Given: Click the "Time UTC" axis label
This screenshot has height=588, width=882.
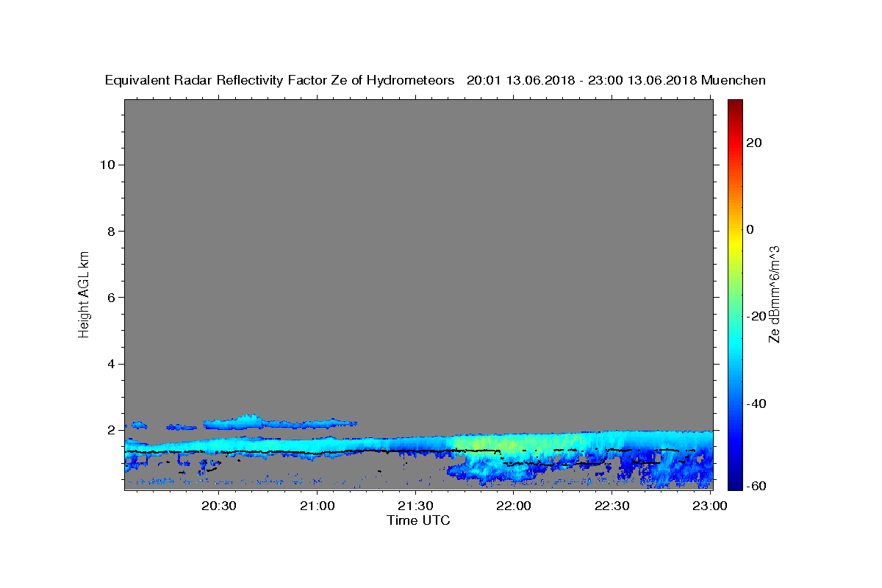Looking at the screenshot, I should pos(418,520).
